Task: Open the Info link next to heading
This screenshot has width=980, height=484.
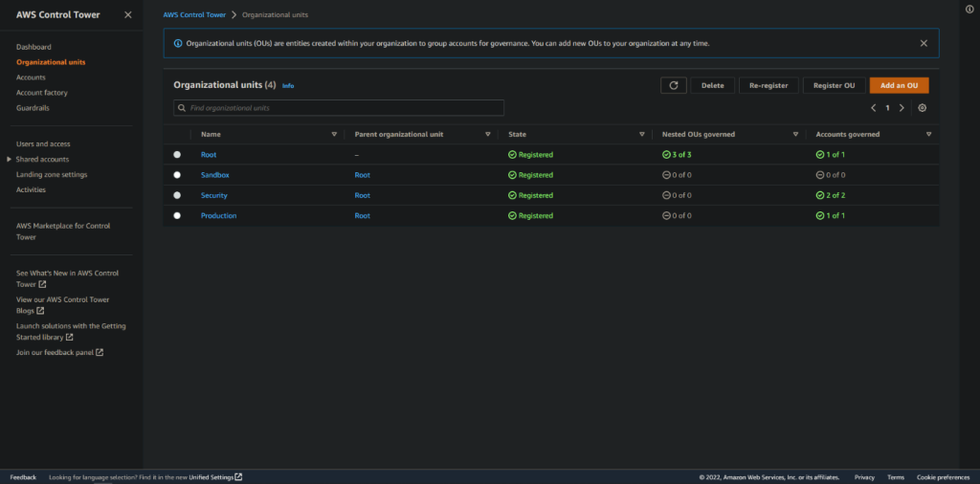Action: (x=288, y=85)
